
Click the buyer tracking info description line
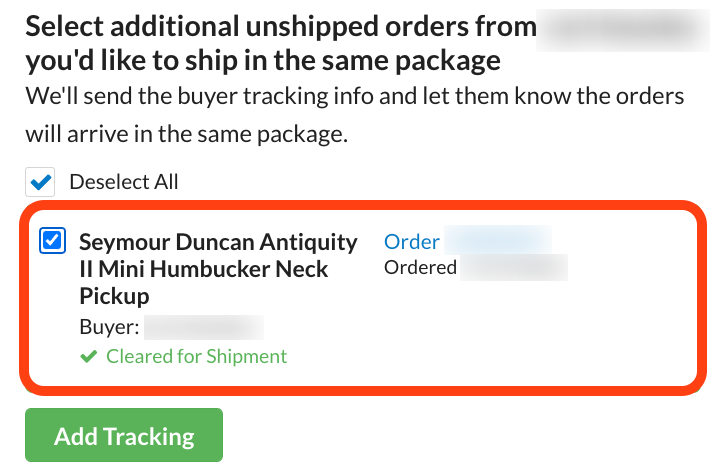[x=355, y=98]
